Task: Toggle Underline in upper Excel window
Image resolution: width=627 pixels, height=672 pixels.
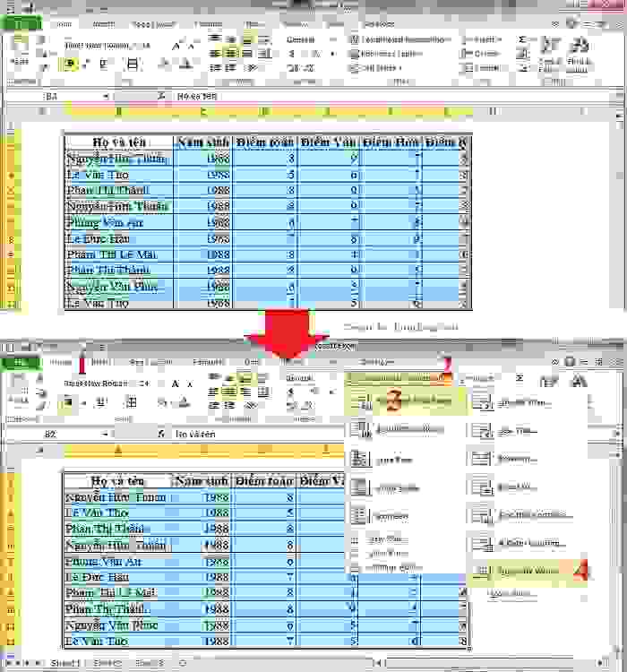Action: 103,65
